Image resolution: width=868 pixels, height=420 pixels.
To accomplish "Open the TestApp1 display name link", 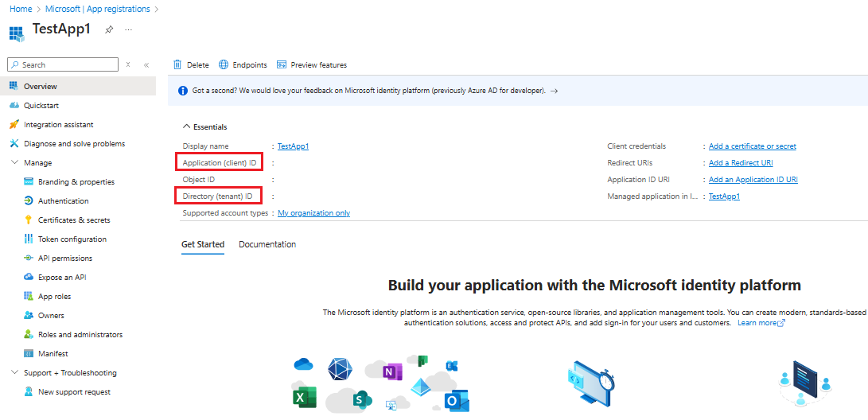I will click(293, 146).
